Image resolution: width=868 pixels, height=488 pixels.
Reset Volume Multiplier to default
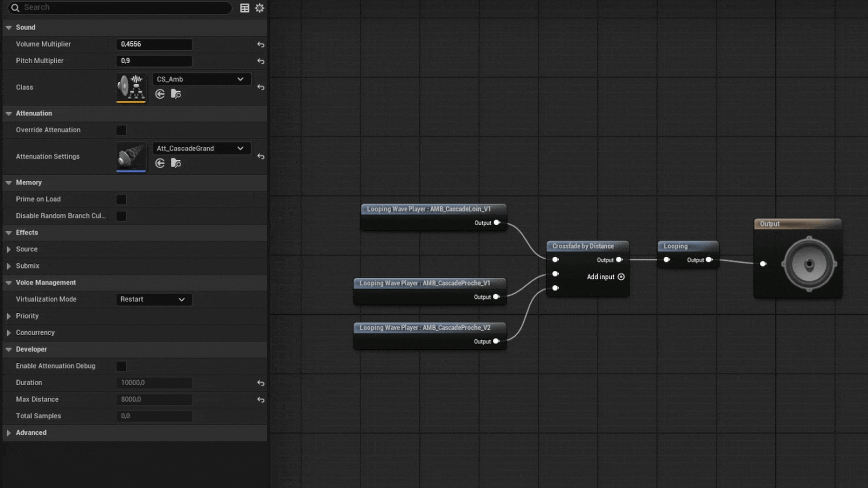pos(261,44)
